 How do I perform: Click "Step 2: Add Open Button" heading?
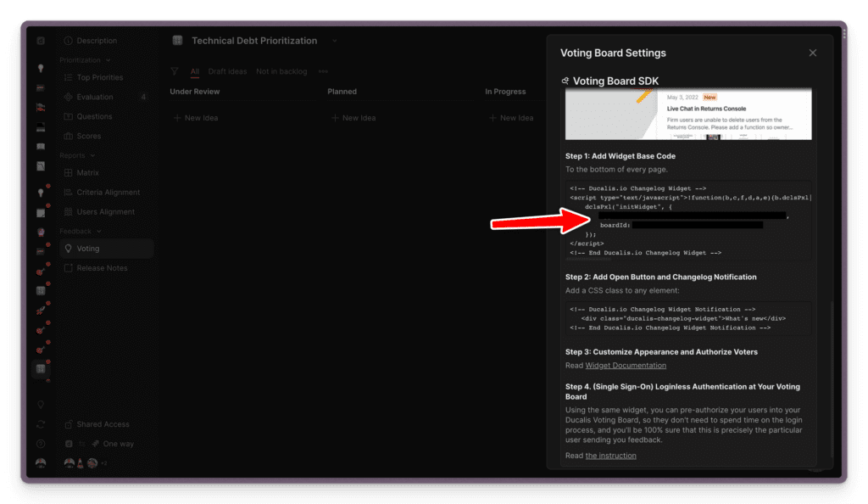[660, 277]
